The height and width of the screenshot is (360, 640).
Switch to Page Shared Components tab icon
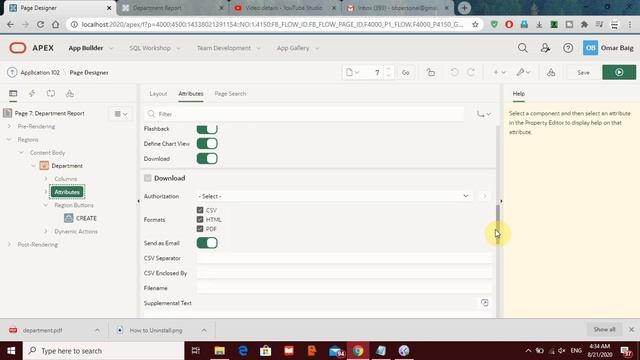[70, 93]
